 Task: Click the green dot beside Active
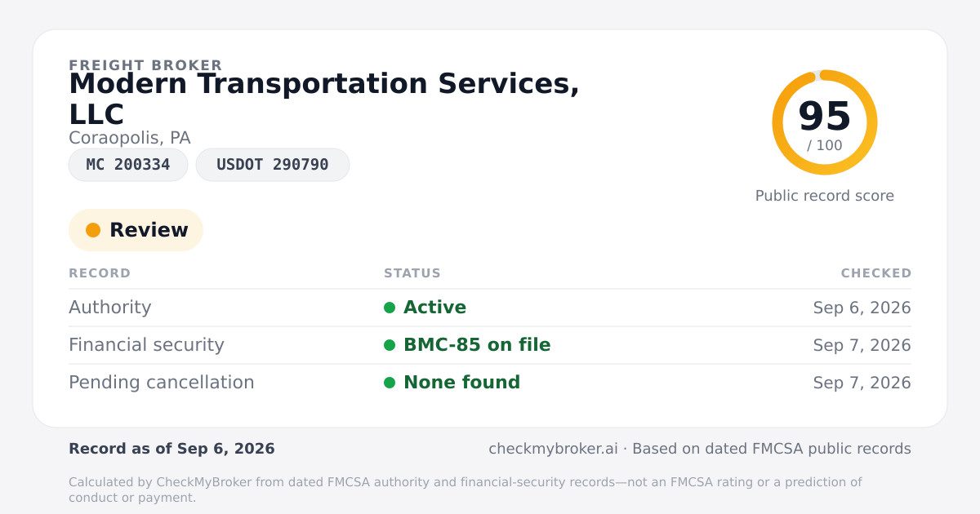click(390, 308)
